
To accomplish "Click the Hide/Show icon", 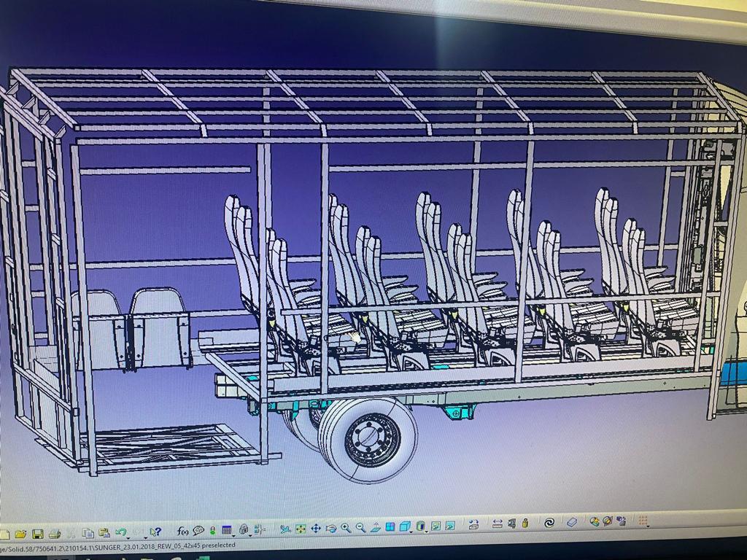I will [x=436, y=526].
